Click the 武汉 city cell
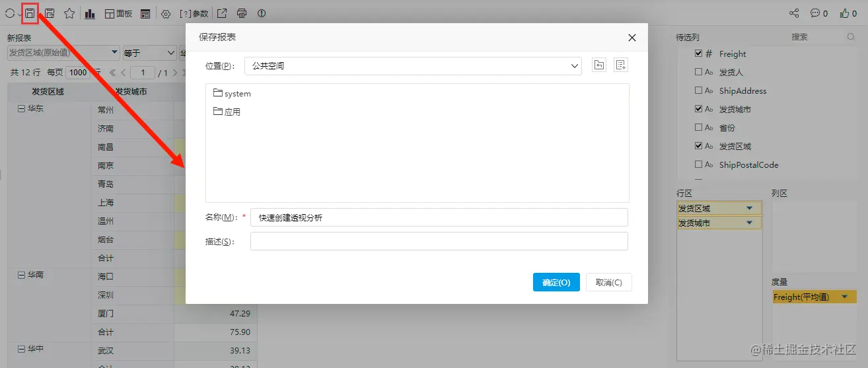Image resolution: width=868 pixels, height=368 pixels. click(132, 350)
